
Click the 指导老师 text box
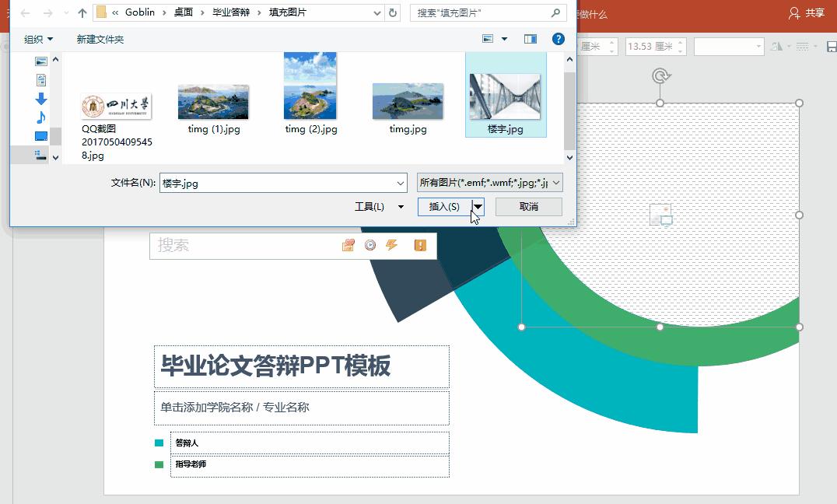pos(310,465)
